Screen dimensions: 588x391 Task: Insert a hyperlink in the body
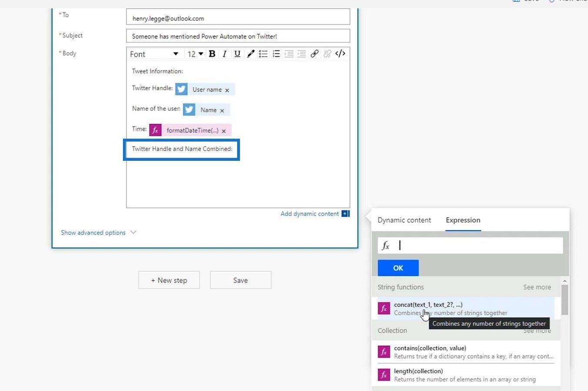(314, 54)
